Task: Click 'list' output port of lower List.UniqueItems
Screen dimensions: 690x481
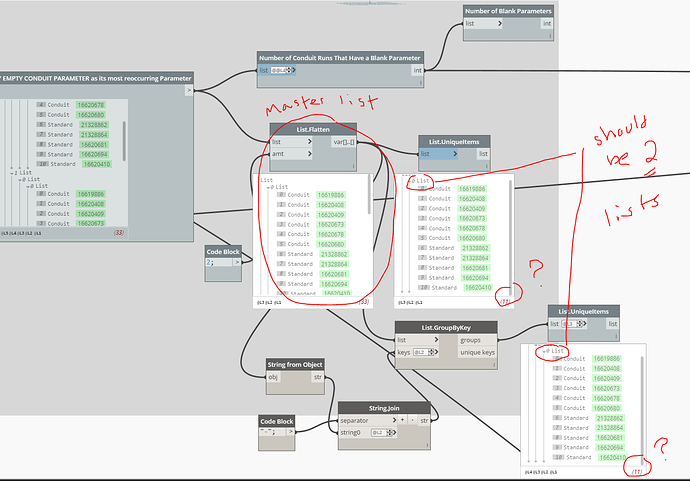Action: point(613,324)
